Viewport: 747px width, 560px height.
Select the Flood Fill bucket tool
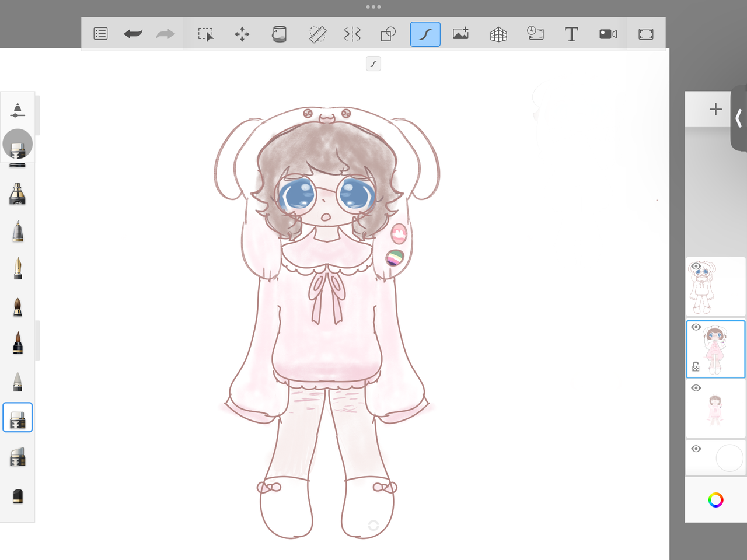pyautogui.click(x=279, y=34)
